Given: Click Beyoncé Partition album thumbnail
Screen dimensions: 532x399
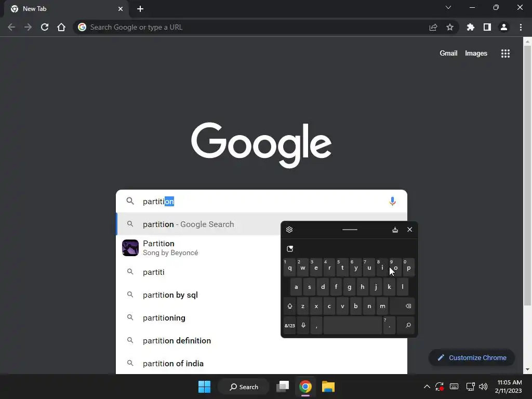Looking at the screenshot, I should [x=130, y=248].
